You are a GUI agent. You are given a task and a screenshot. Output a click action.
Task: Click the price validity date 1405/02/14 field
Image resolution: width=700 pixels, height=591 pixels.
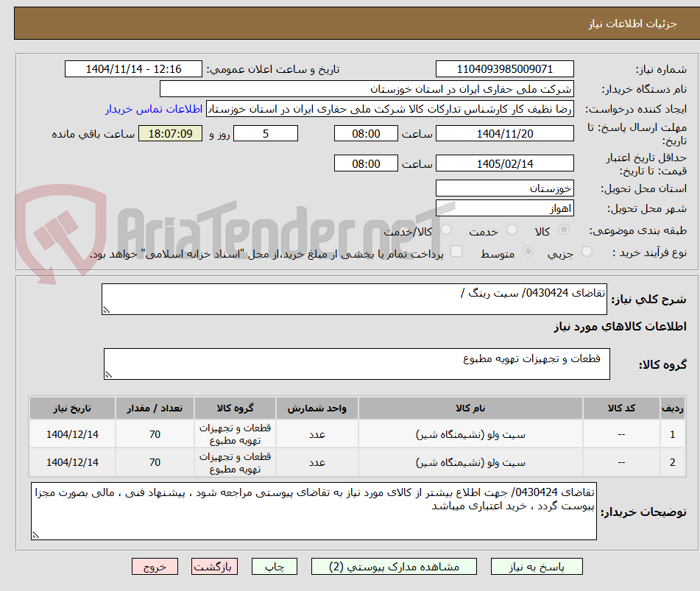point(504,163)
